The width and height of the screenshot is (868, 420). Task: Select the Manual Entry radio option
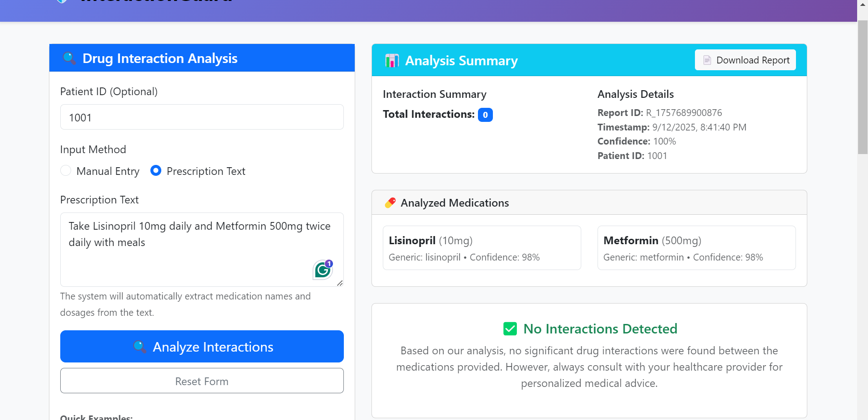point(66,171)
